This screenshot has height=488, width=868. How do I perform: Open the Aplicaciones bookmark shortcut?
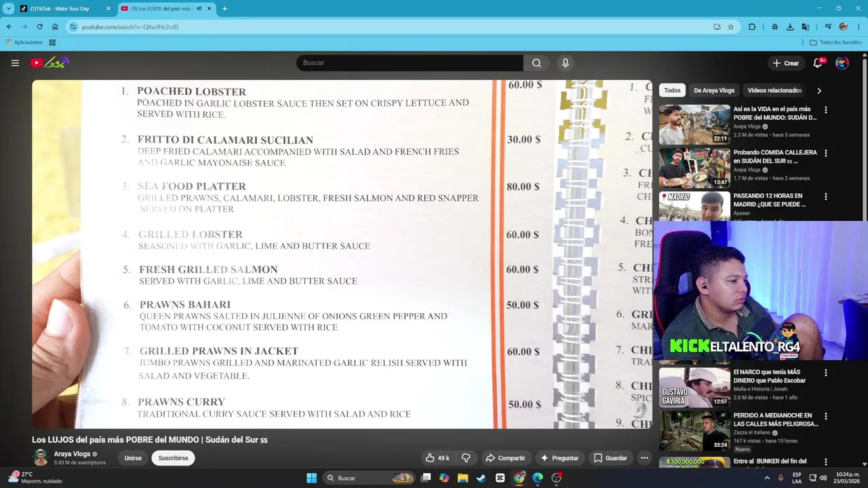click(24, 42)
